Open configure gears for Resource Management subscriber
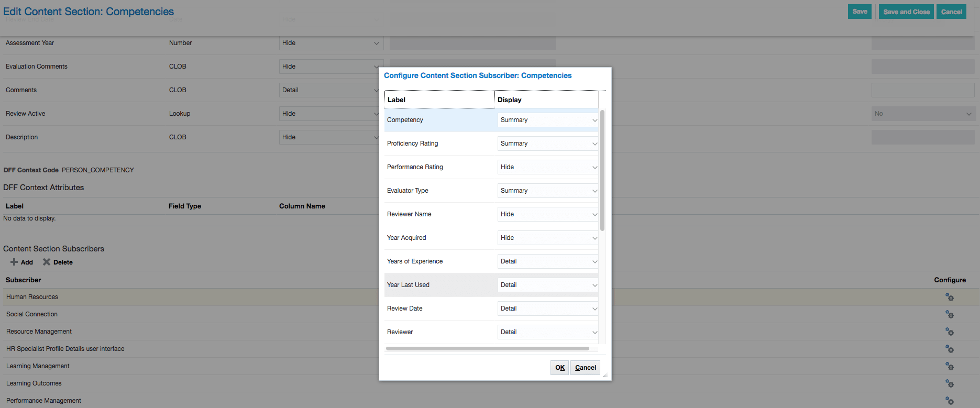Screen dimensions: 980x408 point(949,332)
